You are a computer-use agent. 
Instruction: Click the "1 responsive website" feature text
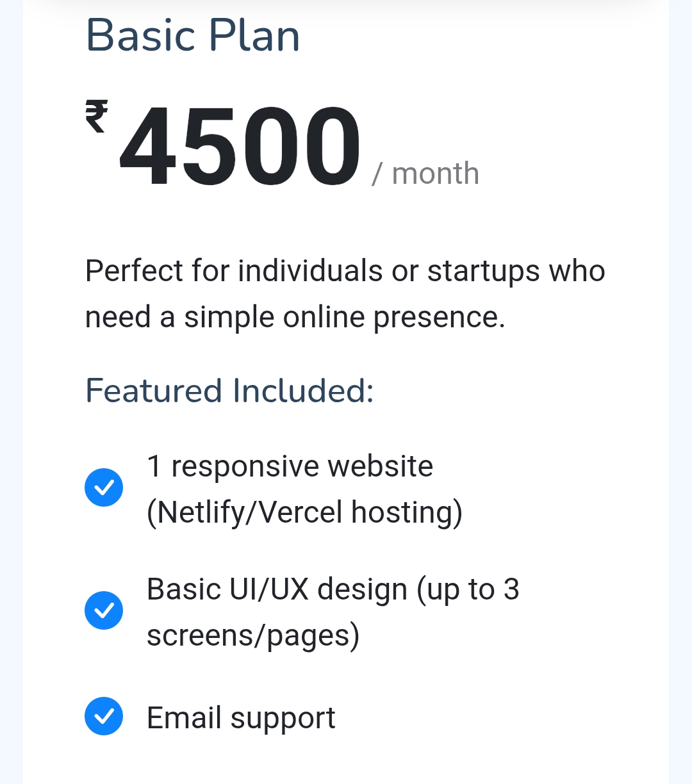290,466
